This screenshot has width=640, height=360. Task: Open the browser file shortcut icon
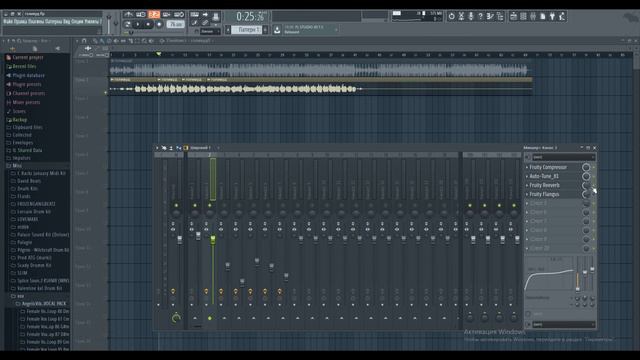coord(542,16)
